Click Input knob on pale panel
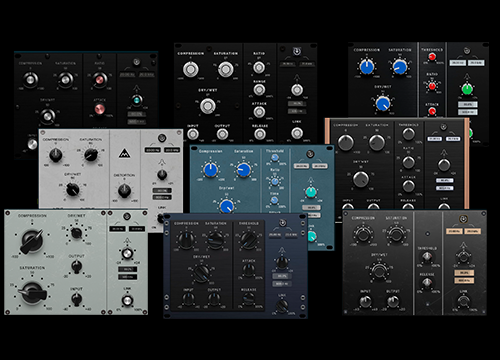The image size is (500, 360). tap(77, 299)
